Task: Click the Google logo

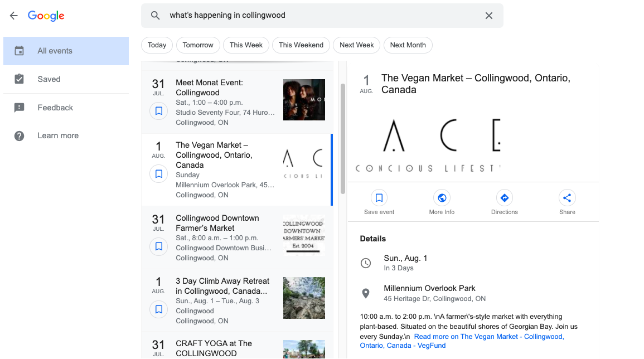Action: pos(46,16)
